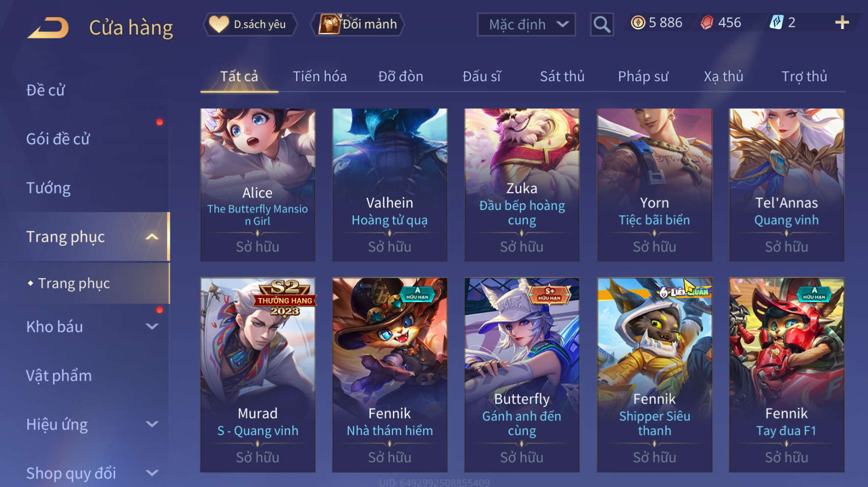Expand the Hiệu ứng sidebar section
Screen dimensions: 868x487
pos(152,424)
